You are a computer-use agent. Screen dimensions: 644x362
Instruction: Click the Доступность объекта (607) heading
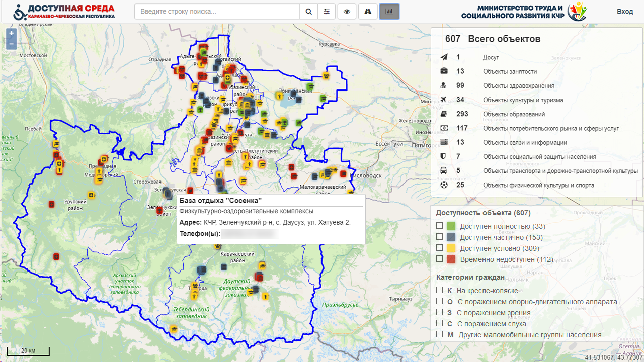pos(483,213)
